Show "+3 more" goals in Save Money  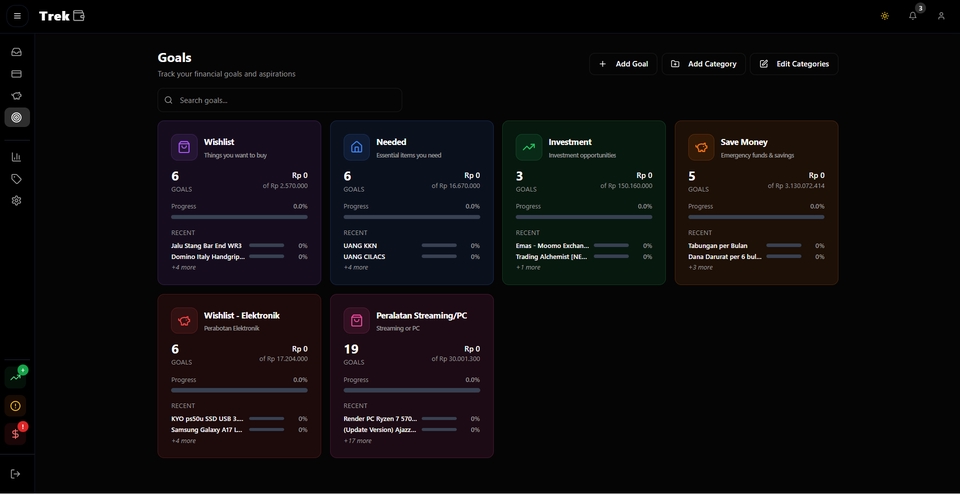tap(700, 268)
